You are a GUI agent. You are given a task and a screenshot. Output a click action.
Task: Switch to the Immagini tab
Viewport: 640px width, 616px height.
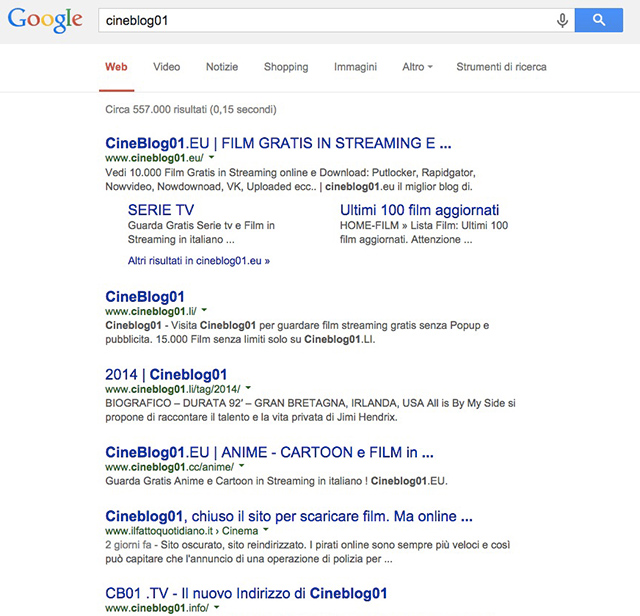click(x=356, y=67)
